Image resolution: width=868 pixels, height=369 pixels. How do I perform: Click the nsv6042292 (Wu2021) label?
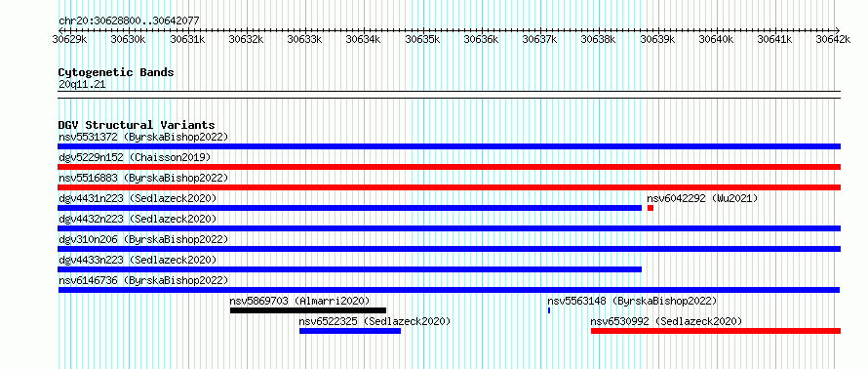702,198
